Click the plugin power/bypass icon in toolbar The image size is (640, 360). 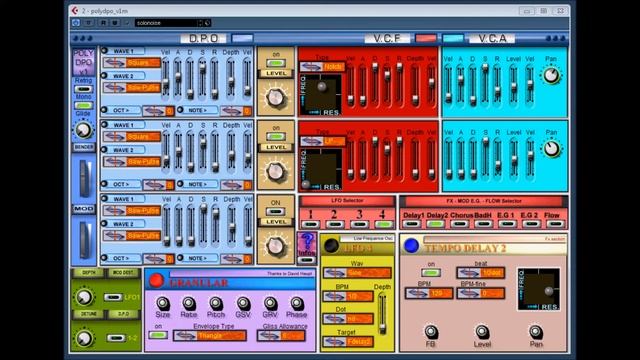(x=76, y=23)
